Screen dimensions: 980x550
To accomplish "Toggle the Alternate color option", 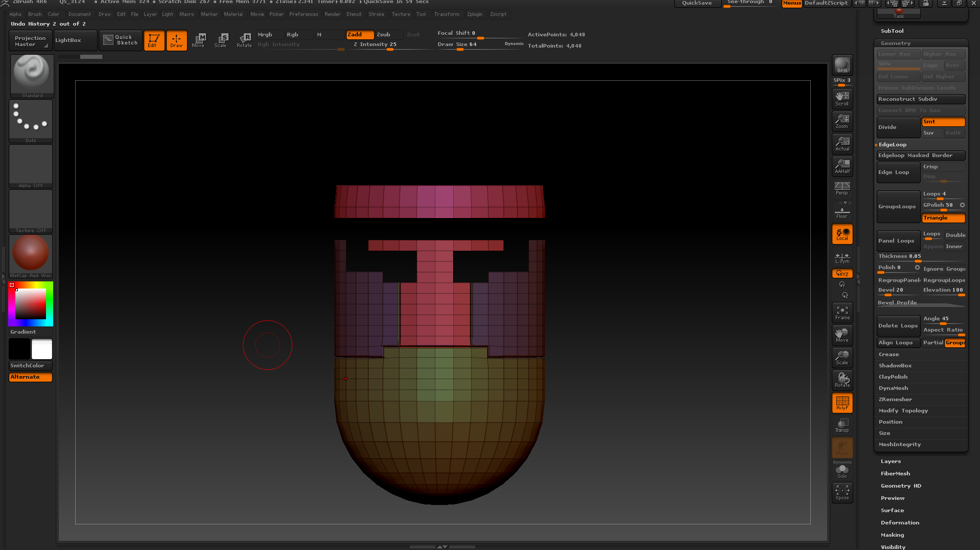I will [x=31, y=377].
